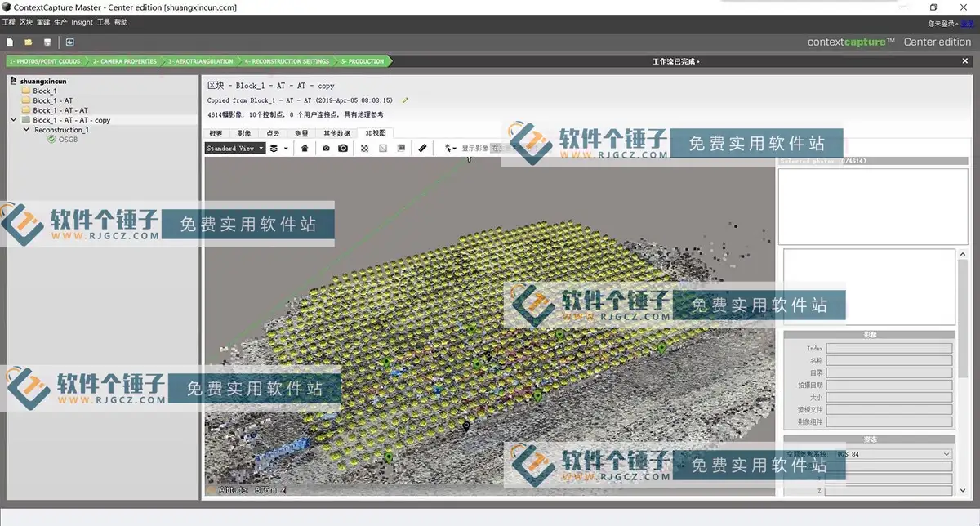Click the camera snapshot icon in 3D view
This screenshot has height=526, width=980.
click(x=343, y=148)
